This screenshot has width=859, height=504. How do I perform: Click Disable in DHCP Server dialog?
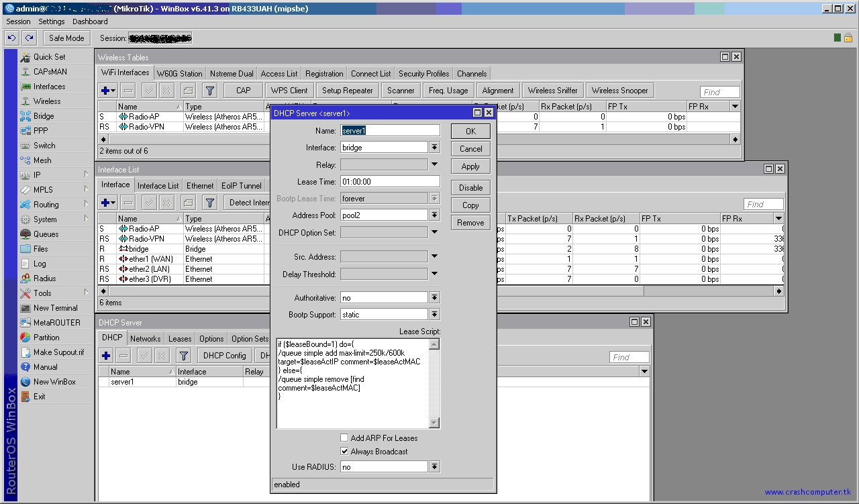click(x=470, y=188)
